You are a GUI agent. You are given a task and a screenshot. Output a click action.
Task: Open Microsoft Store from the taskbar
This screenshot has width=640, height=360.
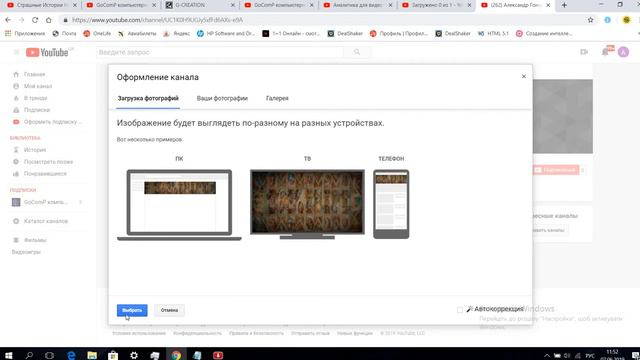point(113,355)
